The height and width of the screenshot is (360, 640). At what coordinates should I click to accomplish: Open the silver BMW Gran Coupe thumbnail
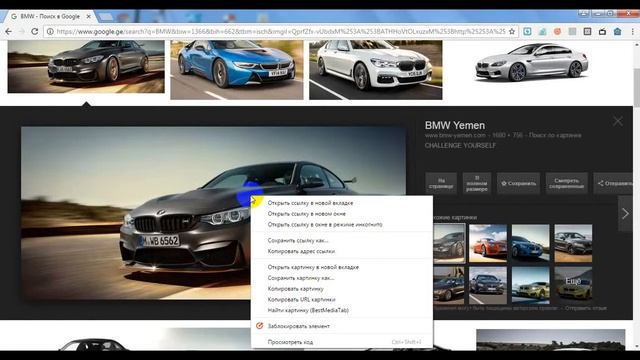532,62
